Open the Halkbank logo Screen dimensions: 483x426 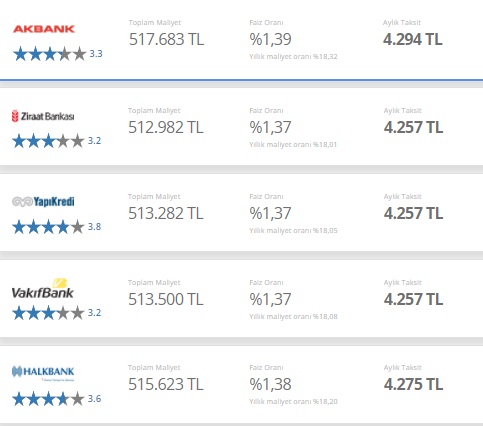43,372
